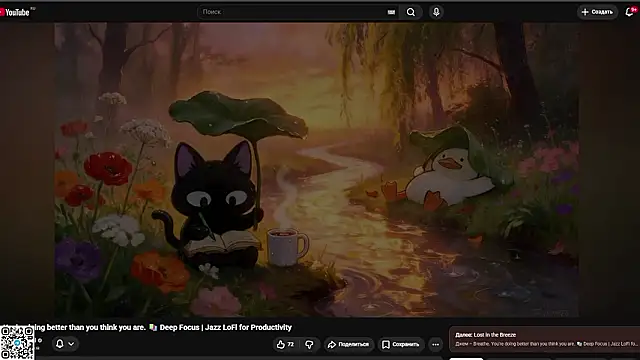
Task: Select the white chip tab below Up Next
Action: point(466,358)
